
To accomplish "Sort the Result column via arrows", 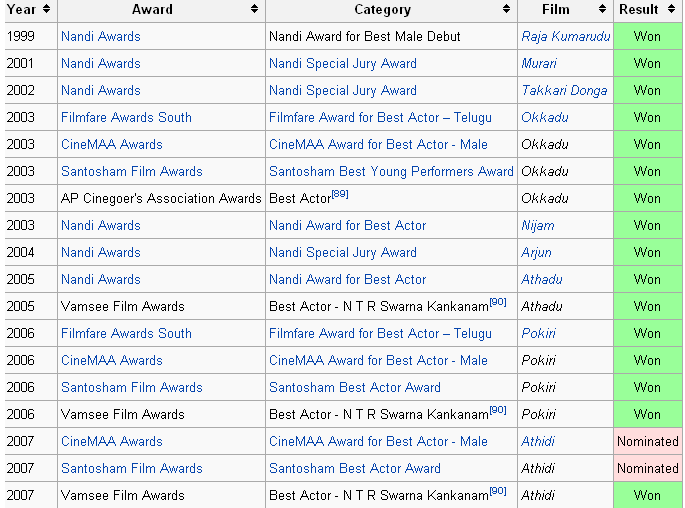I will (x=672, y=10).
